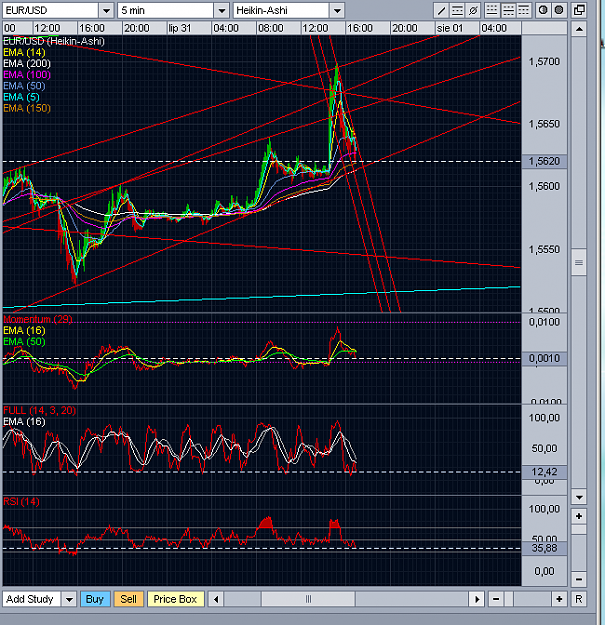This screenshot has width=605, height=625.
Task: Click the green EMA (50) momentum label
Action: coord(24,342)
